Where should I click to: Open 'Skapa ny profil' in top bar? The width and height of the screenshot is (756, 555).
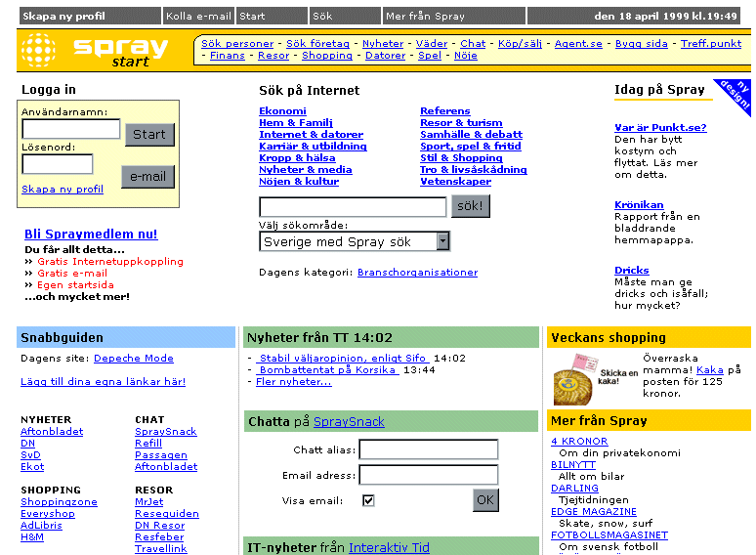pyautogui.click(x=90, y=16)
